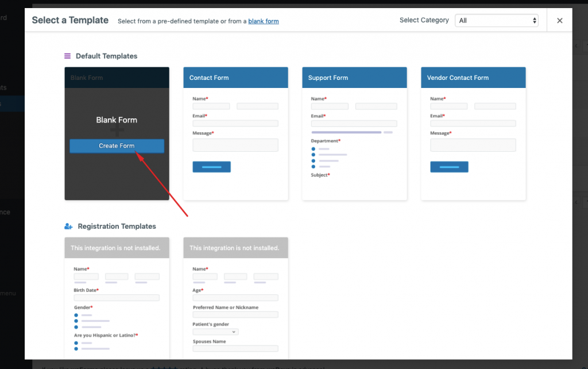The image size is (588, 369).
Task: Open the blank form link
Action: tap(263, 21)
